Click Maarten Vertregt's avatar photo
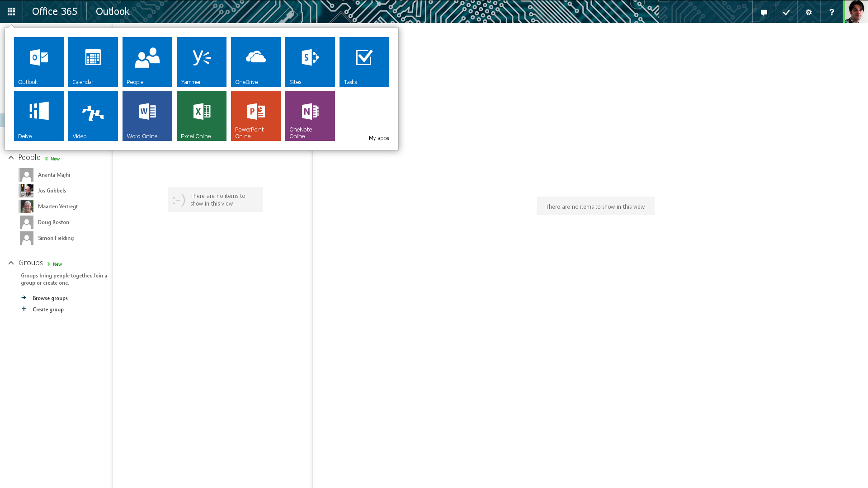The width and height of the screenshot is (868, 488). [x=26, y=206]
